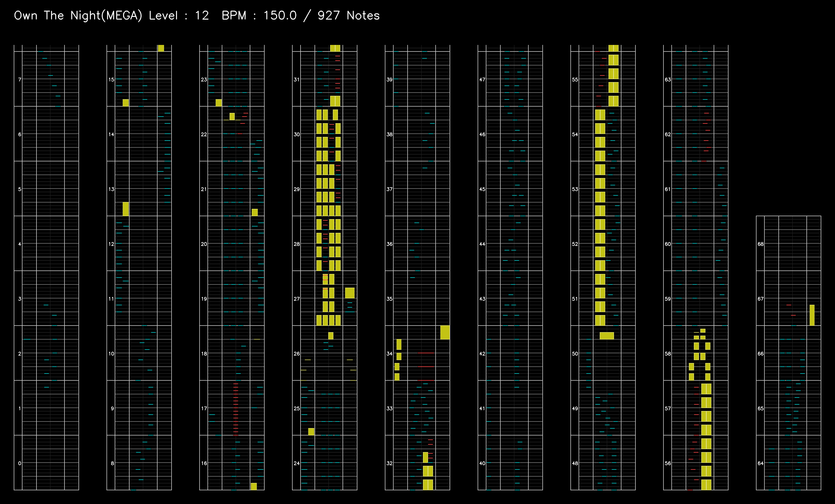835x504 pixels.
Task: Click measure number 50 label
Action: (x=575, y=353)
